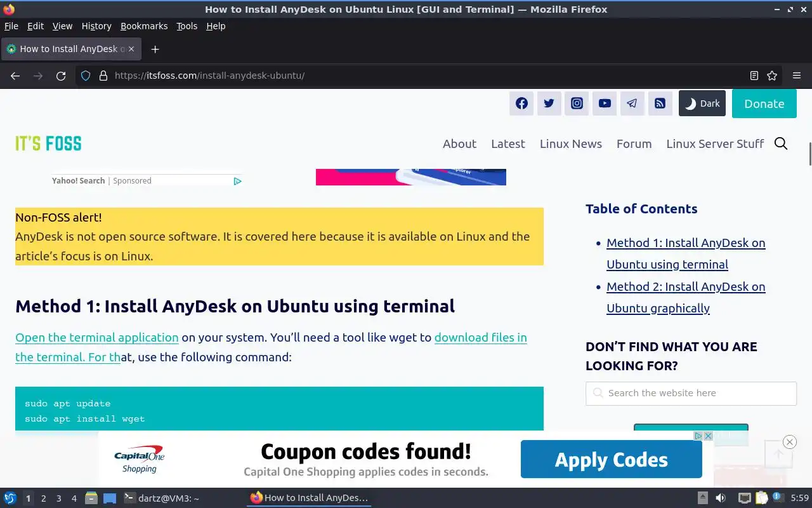Click the show desktop taskbar icon
Image resolution: width=812 pixels, height=508 pixels.
coord(110,498)
